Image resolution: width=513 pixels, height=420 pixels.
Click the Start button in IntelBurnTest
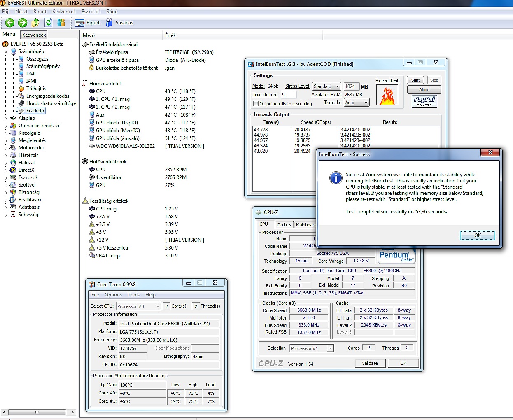point(415,80)
